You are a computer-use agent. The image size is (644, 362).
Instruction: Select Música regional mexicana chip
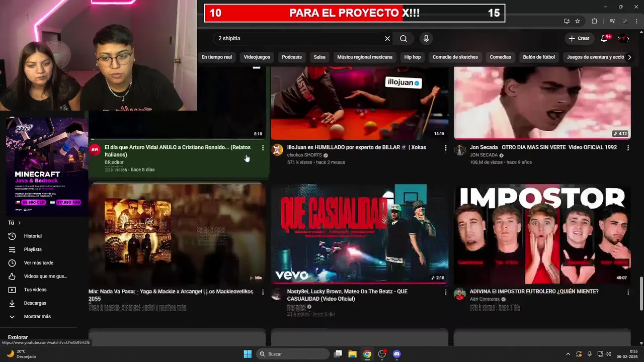(x=365, y=57)
